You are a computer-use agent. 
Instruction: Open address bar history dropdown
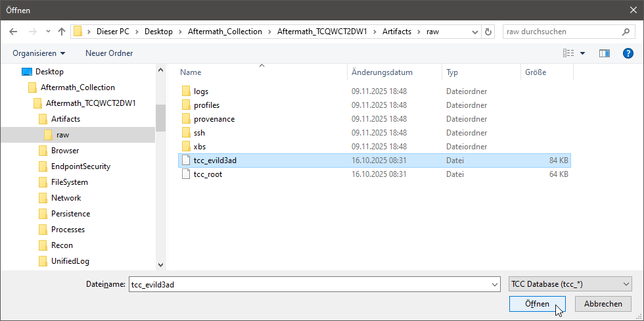[x=475, y=32]
